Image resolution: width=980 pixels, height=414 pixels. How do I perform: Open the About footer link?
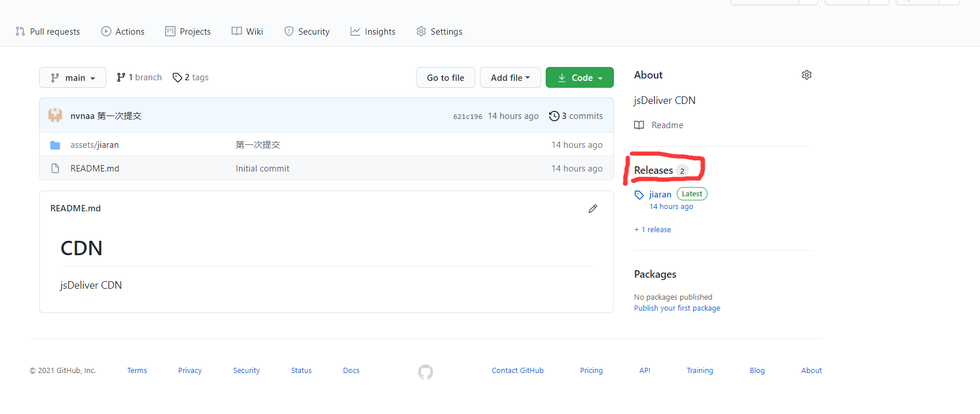point(811,371)
